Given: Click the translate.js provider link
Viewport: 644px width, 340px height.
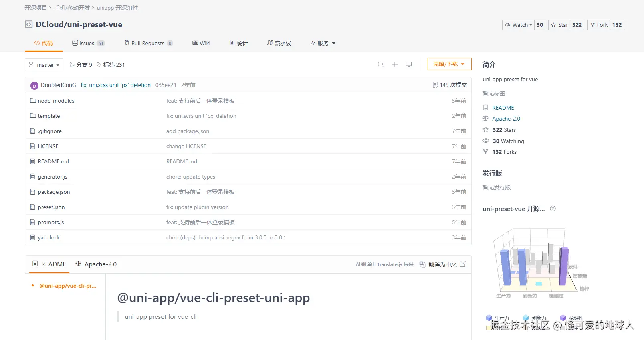Looking at the screenshot, I should pyautogui.click(x=390, y=264).
